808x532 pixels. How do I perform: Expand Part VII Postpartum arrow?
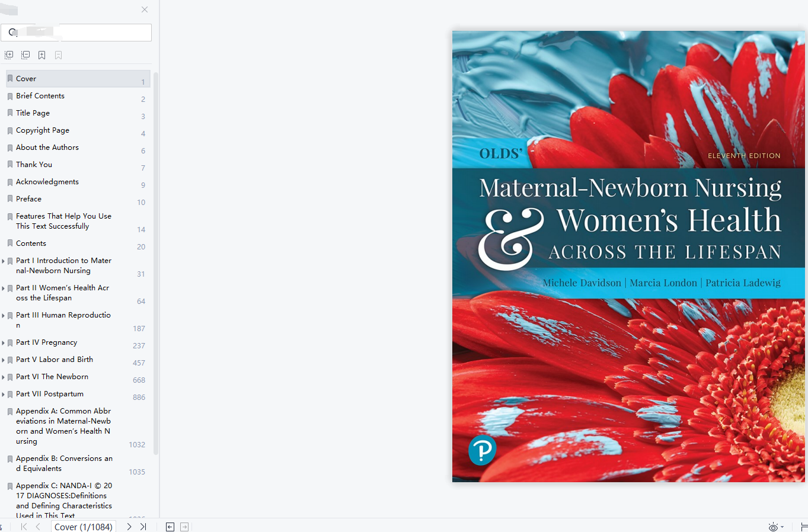4,395
